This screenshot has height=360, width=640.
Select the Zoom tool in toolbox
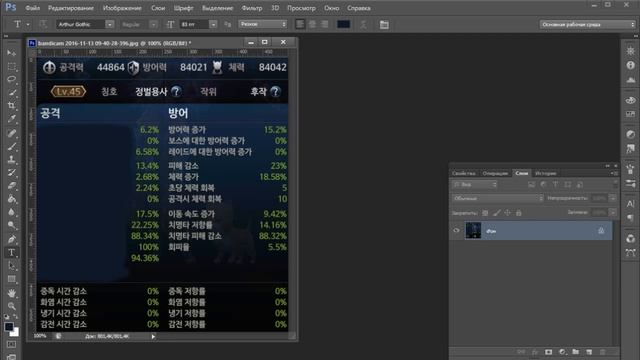click(x=11, y=306)
